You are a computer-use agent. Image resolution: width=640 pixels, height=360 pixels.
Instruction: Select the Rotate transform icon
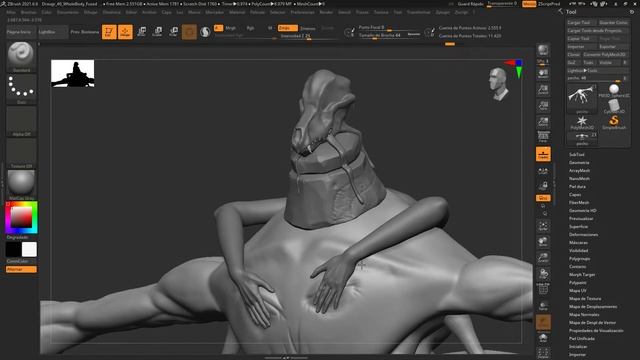pos(173,32)
